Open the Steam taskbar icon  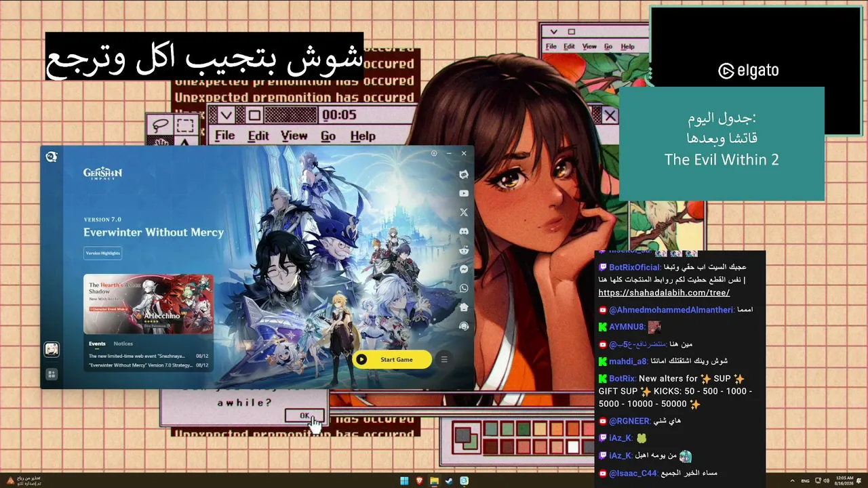(x=449, y=481)
